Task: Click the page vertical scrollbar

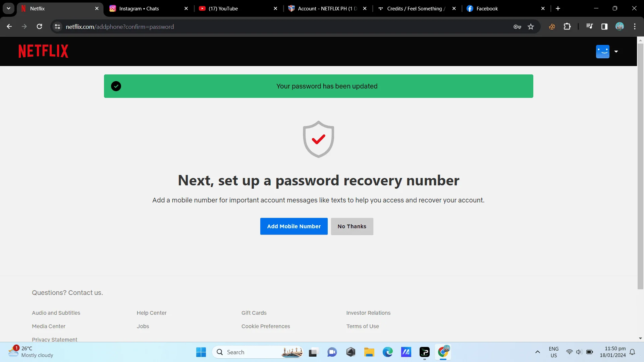Action: [x=640, y=166]
